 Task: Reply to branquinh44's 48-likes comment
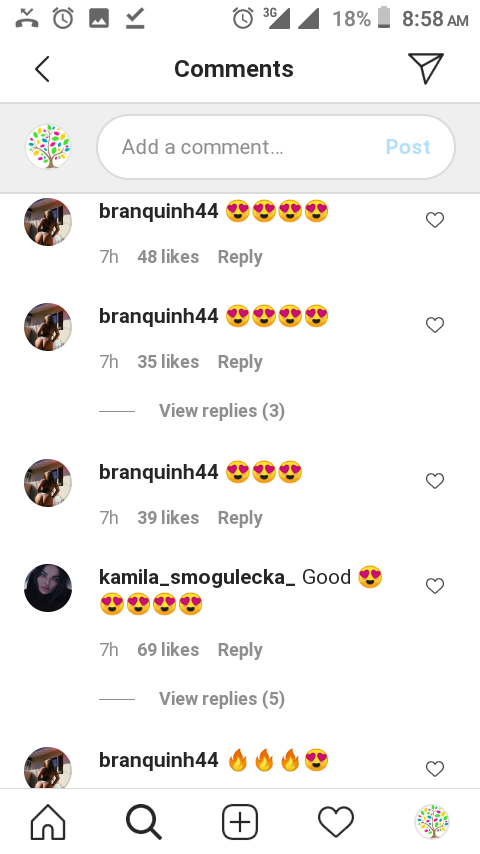[x=240, y=257]
